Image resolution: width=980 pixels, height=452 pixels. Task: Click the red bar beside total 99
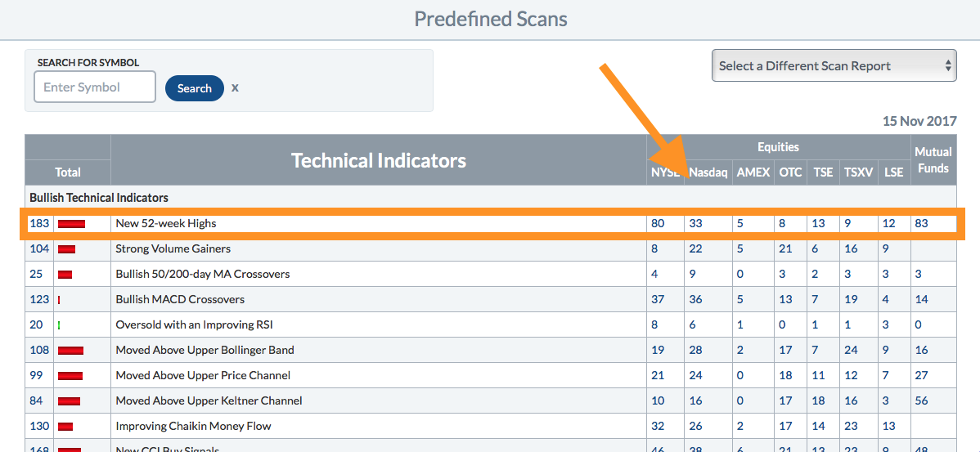[x=70, y=376]
